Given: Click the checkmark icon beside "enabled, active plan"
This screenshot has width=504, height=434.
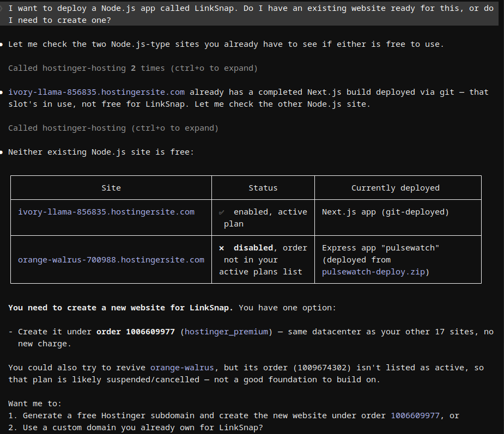Looking at the screenshot, I should click(x=221, y=212).
